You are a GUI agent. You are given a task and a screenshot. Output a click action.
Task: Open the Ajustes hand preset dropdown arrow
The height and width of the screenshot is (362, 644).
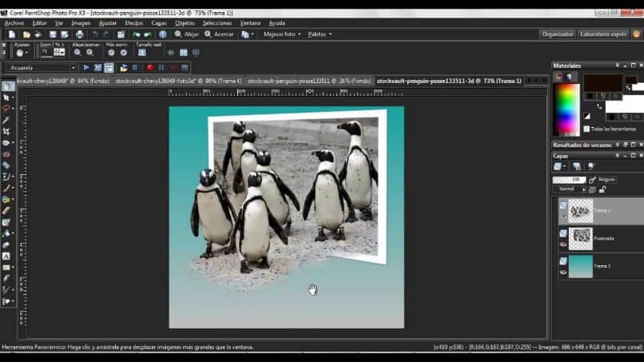point(26,53)
